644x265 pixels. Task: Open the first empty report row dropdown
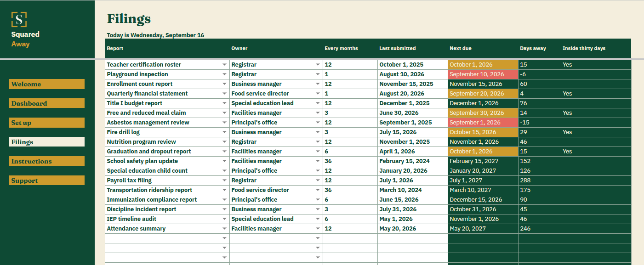(x=224, y=238)
